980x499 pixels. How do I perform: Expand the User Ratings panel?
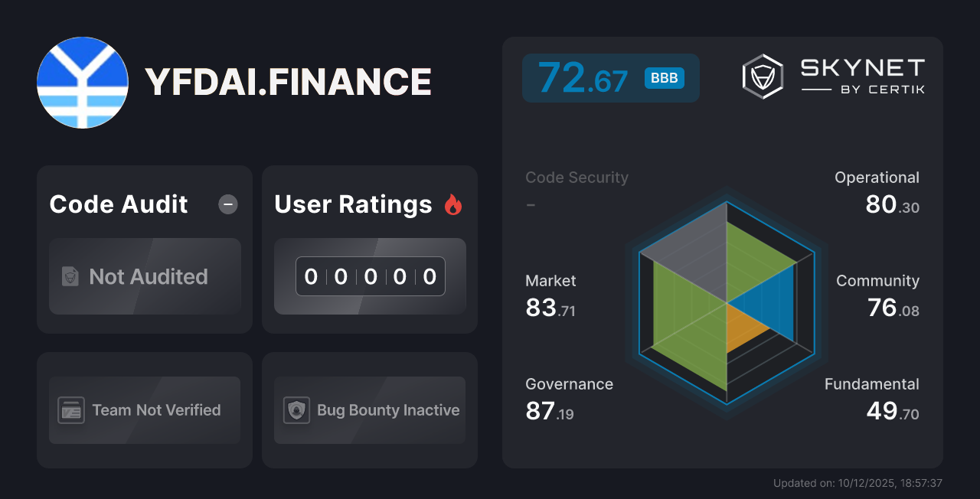369,249
